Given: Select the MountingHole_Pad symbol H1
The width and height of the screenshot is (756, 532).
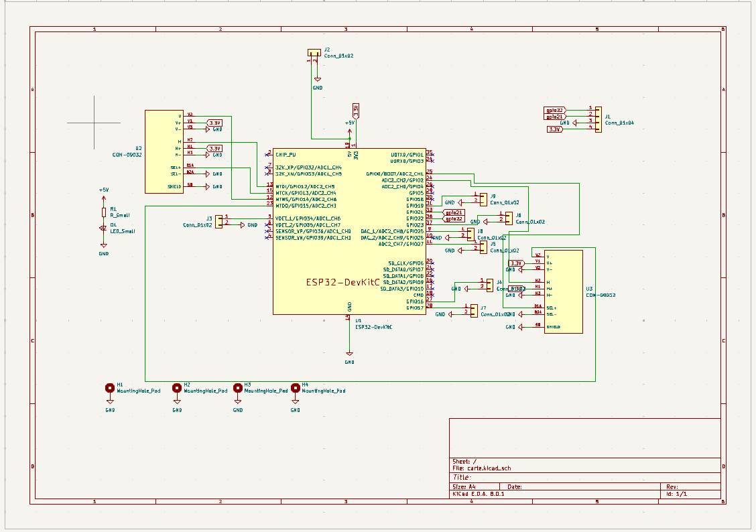Looking at the screenshot, I should coord(109,387).
